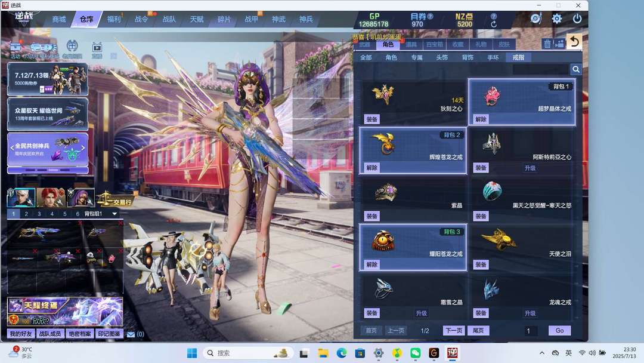Click 装备 button for 狄刻之心

click(371, 119)
